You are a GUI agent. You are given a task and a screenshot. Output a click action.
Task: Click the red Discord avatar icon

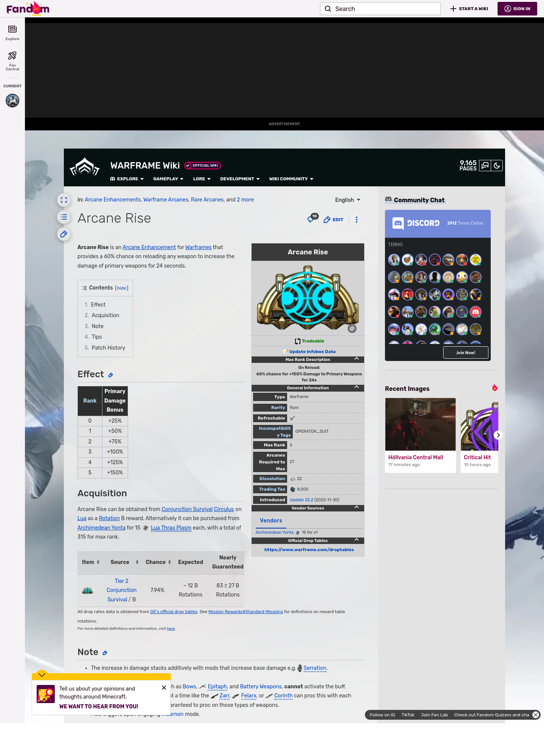[476, 312]
